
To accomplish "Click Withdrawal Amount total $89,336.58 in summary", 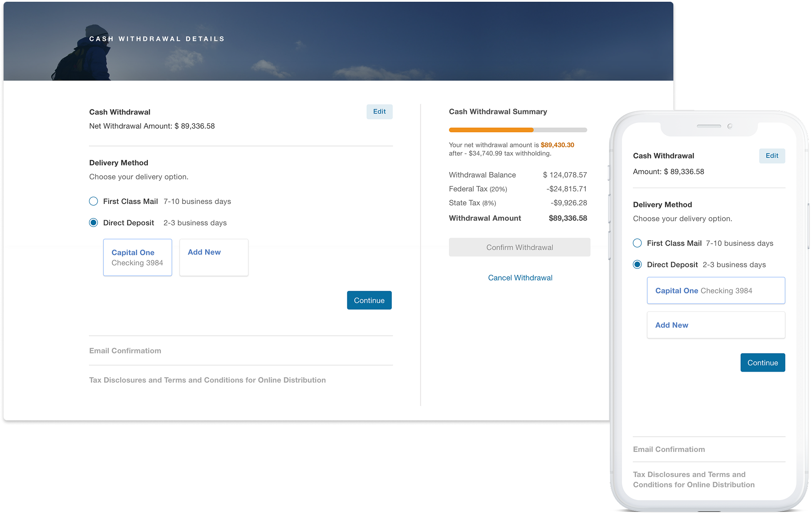I will (568, 218).
